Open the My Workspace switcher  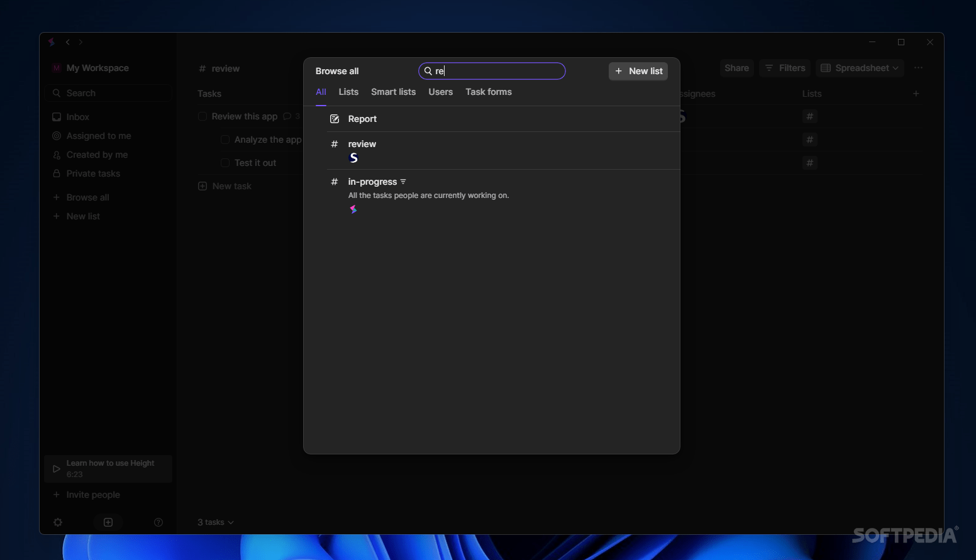pyautogui.click(x=91, y=68)
